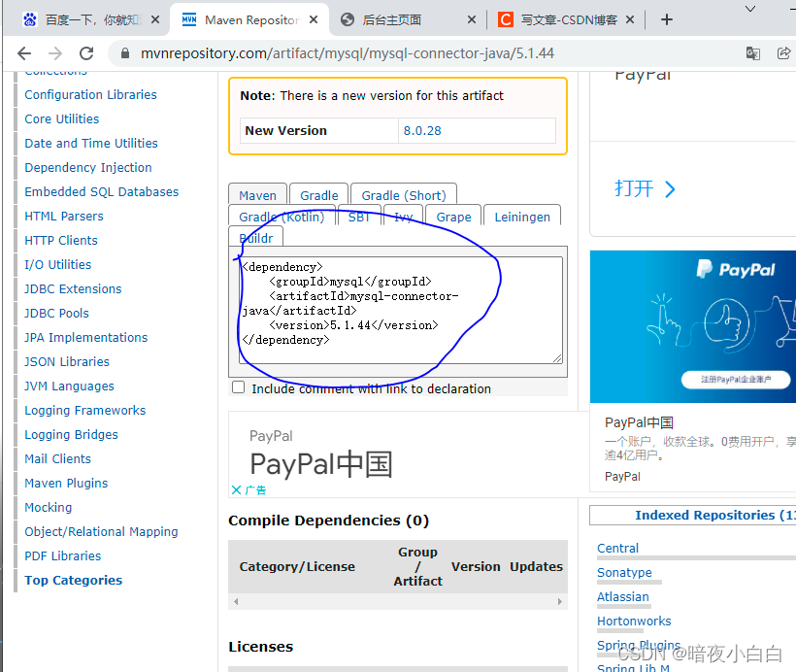This screenshot has width=796, height=672.
Task: Open PDF Libraries category
Action: tap(63, 556)
